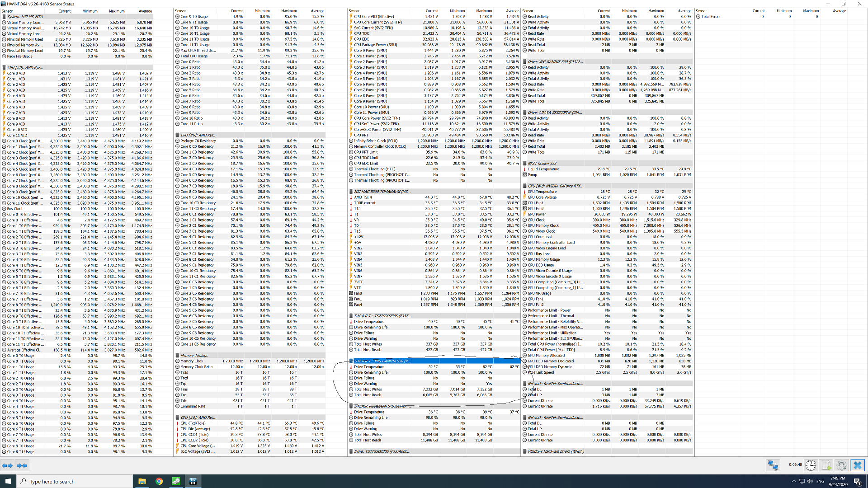Select the highlighted S.M.A.R.T.: XPG GAMMIX S50 header
This screenshot has height=488, width=868.
click(x=434, y=361)
